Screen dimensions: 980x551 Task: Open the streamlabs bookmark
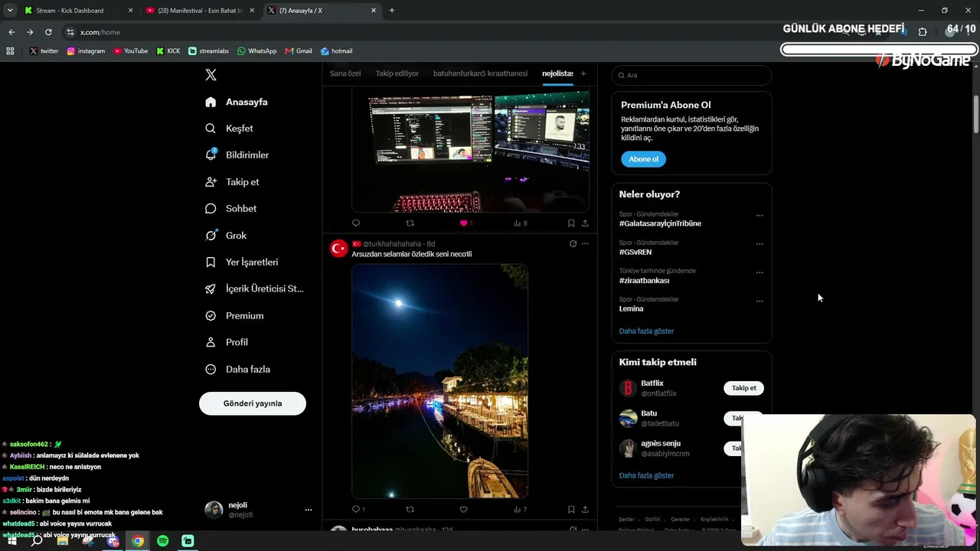pos(208,51)
